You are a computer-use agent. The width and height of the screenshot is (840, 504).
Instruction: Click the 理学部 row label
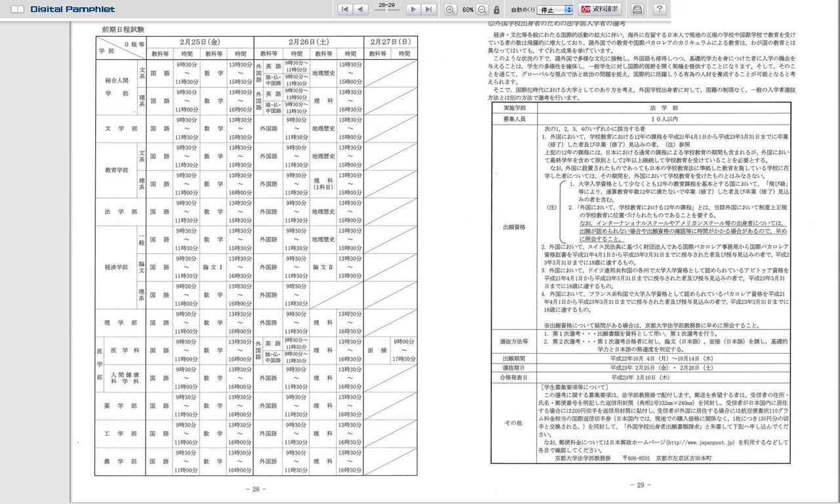[121, 323]
